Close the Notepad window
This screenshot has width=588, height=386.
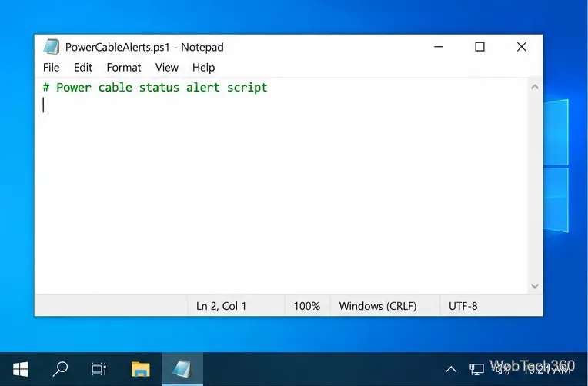tap(521, 47)
